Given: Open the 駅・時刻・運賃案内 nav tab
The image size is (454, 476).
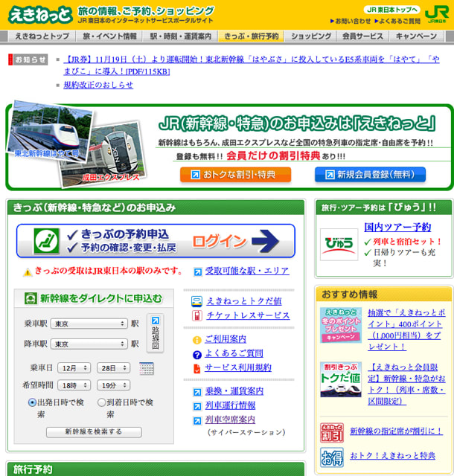Looking at the screenshot, I should [181, 36].
